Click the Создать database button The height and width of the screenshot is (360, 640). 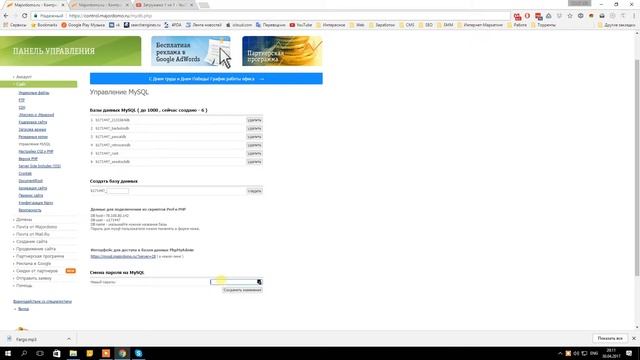254,191
